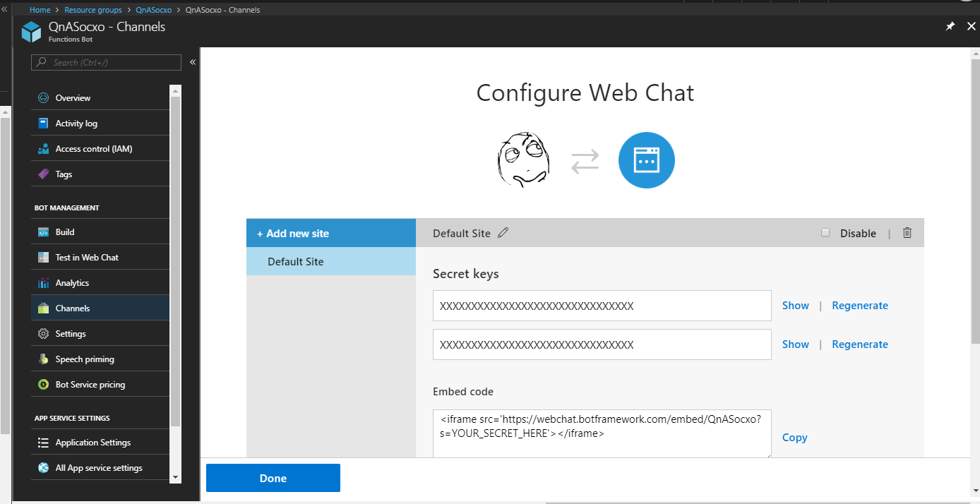Click the Search (Ctrl+/) input field

(106, 62)
